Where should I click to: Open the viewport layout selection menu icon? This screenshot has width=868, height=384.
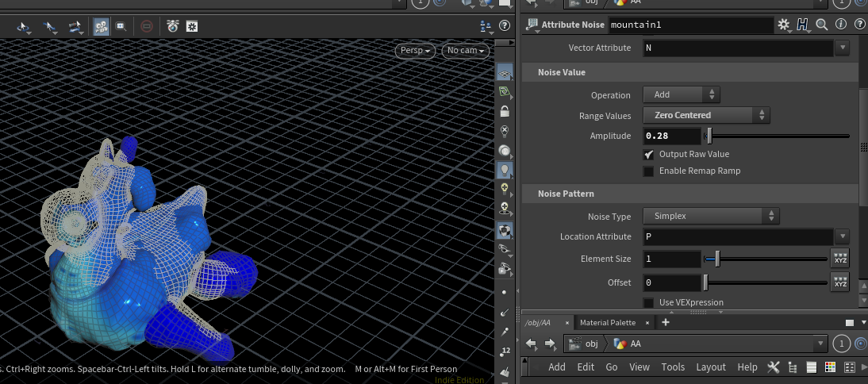click(x=486, y=25)
